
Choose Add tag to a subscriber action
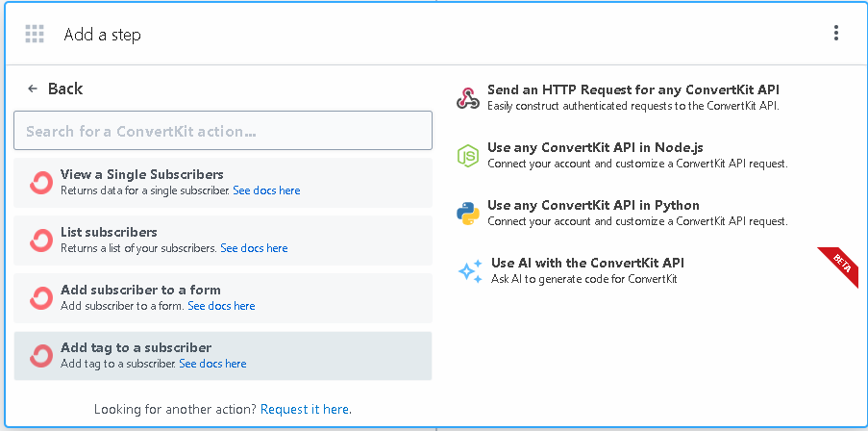coord(223,356)
